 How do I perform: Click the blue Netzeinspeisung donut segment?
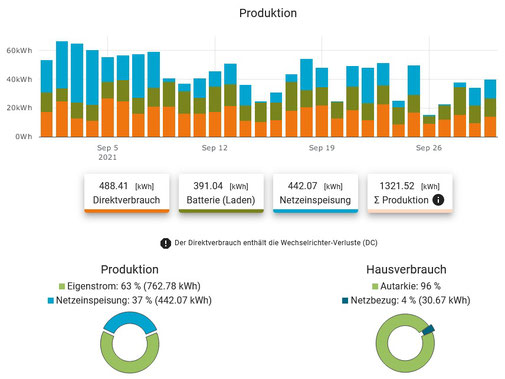point(130,319)
